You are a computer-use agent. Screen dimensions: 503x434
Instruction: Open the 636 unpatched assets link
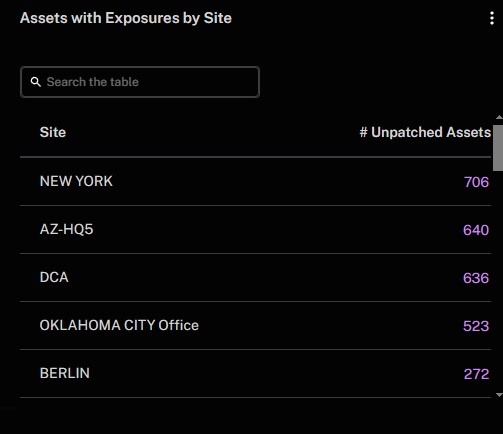click(476, 278)
